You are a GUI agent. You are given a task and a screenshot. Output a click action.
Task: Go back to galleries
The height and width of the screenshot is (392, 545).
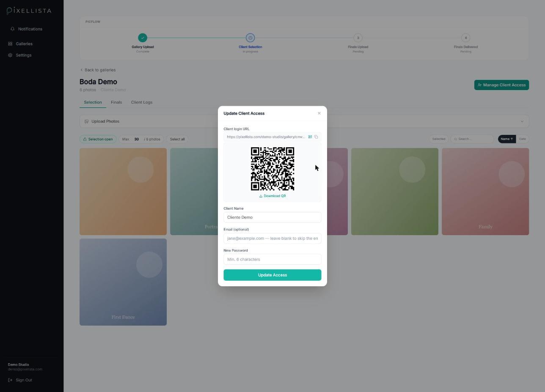(x=98, y=70)
